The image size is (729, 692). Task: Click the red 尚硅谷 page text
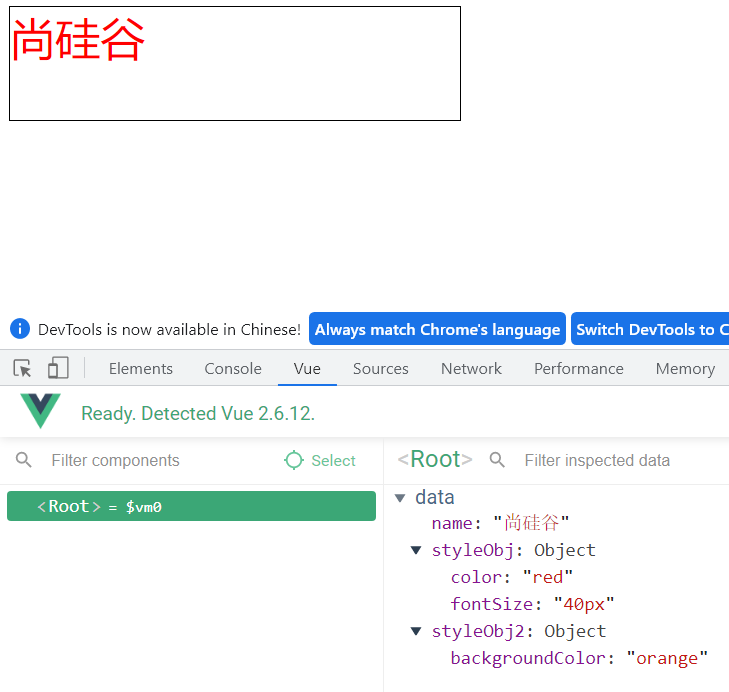click(x=78, y=40)
